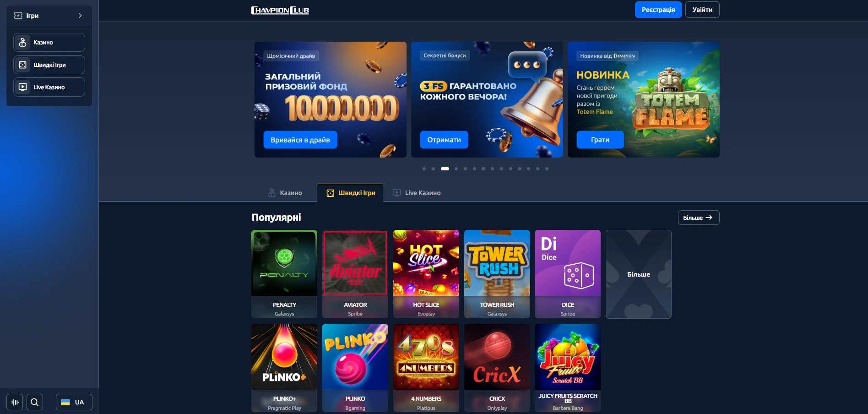Image resolution: width=868 pixels, height=414 pixels.
Task: Click the Champion Club logo
Action: tap(280, 10)
